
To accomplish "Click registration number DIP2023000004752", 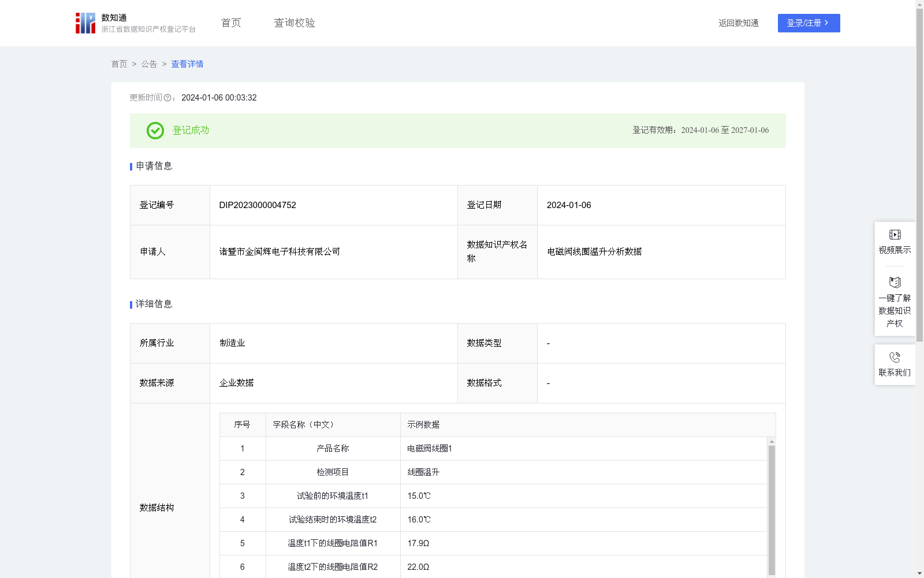I will coord(258,205).
